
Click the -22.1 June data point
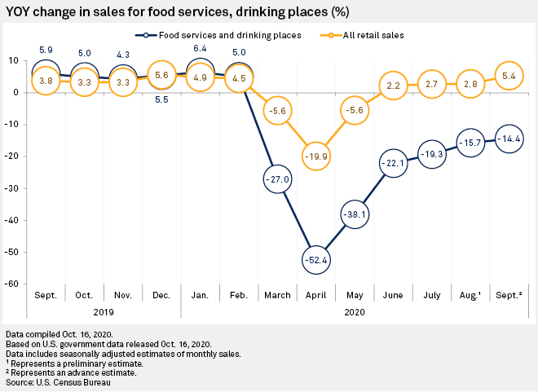click(x=392, y=163)
